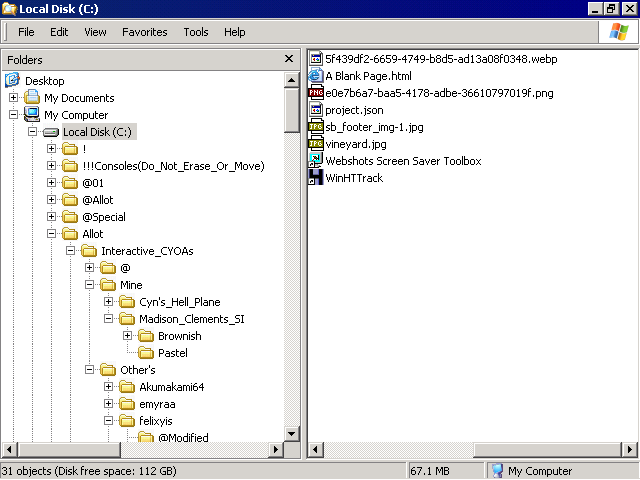Select the @Allot folder label

pyautogui.click(x=98, y=200)
